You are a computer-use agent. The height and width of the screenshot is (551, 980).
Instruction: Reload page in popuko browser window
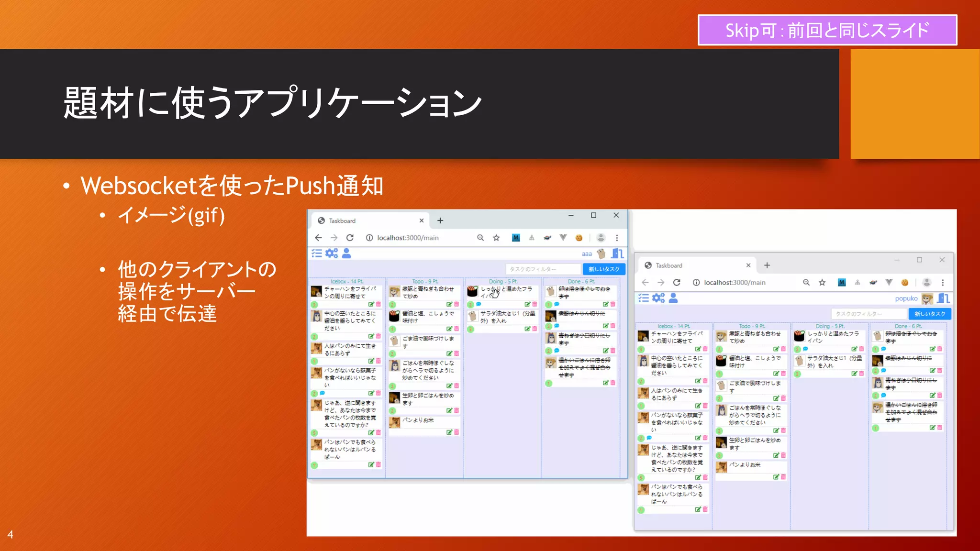[x=677, y=283]
